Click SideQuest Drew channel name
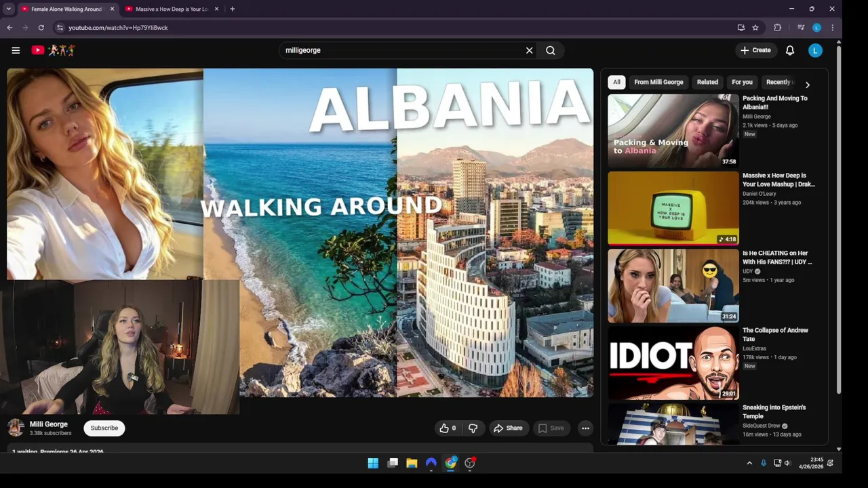Viewport: 868px width, 488px height. tap(762, 426)
